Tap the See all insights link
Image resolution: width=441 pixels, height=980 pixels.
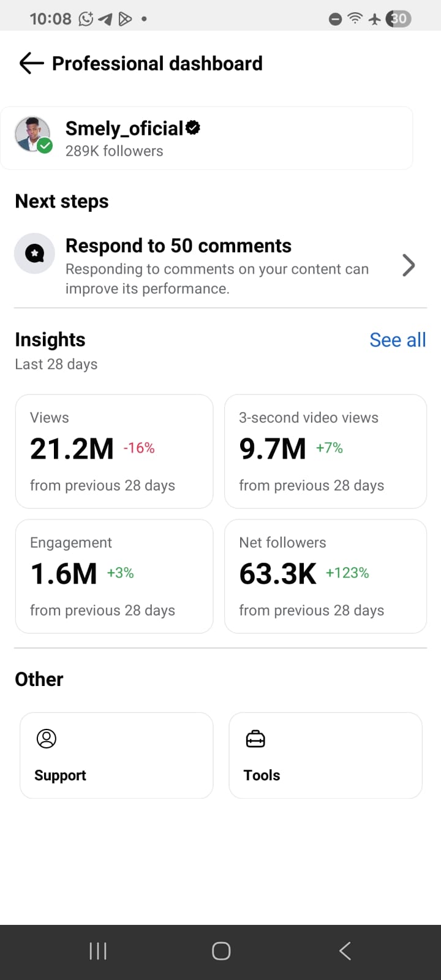point(398,340)
